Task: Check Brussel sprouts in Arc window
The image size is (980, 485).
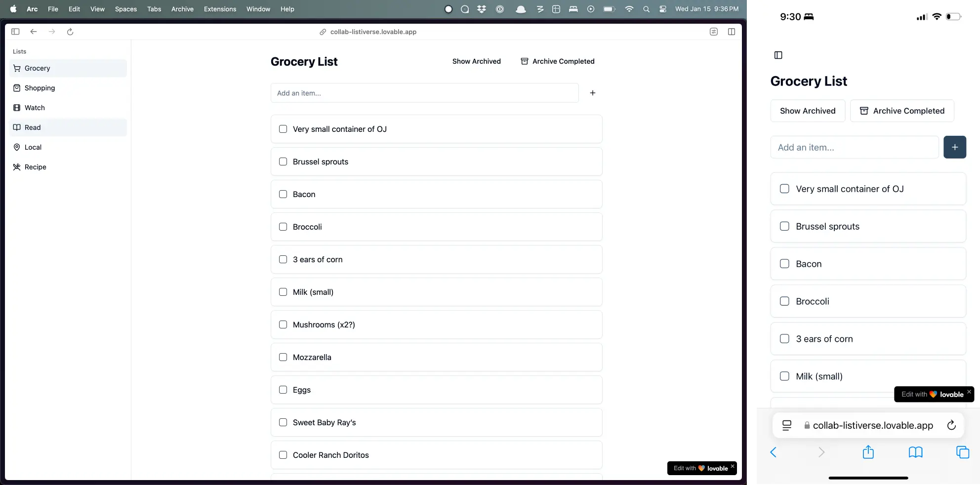Action: pyautogui.click(x=283, y=162)
